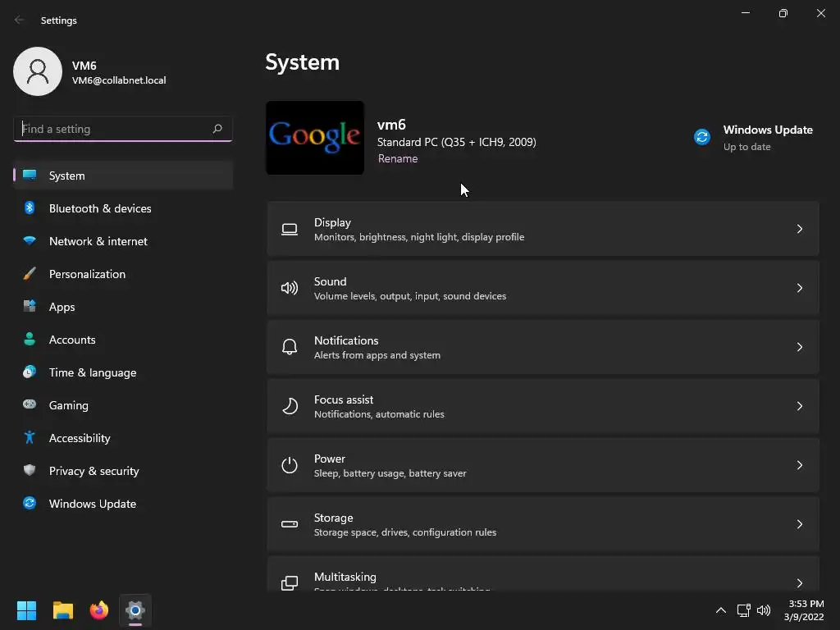Click the Personalization paintbrush icon
The width and height of the screenshot is (840, 630).
pyautogui.click(x=30, y=274)
